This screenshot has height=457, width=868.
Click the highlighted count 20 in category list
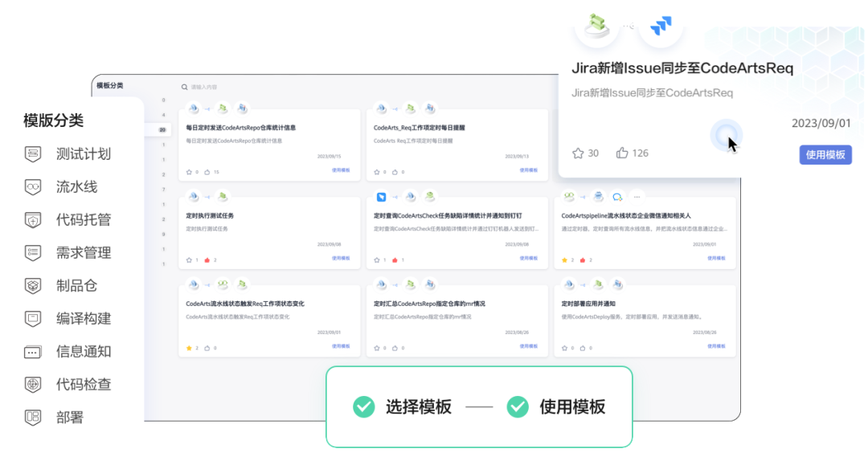point(162,130)
